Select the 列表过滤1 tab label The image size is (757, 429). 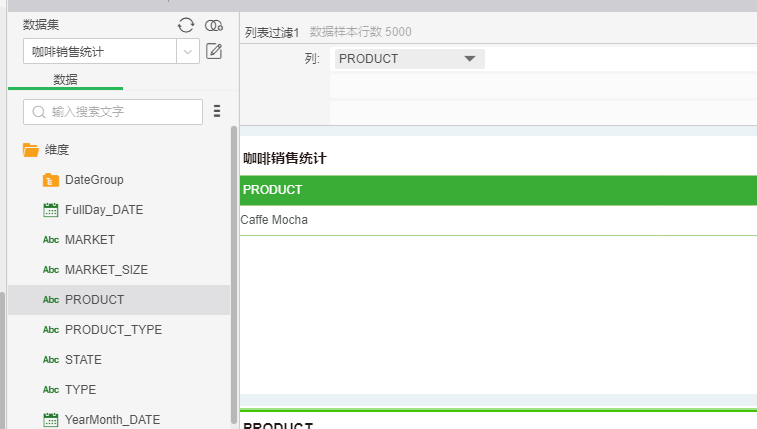tap(272, 32)
